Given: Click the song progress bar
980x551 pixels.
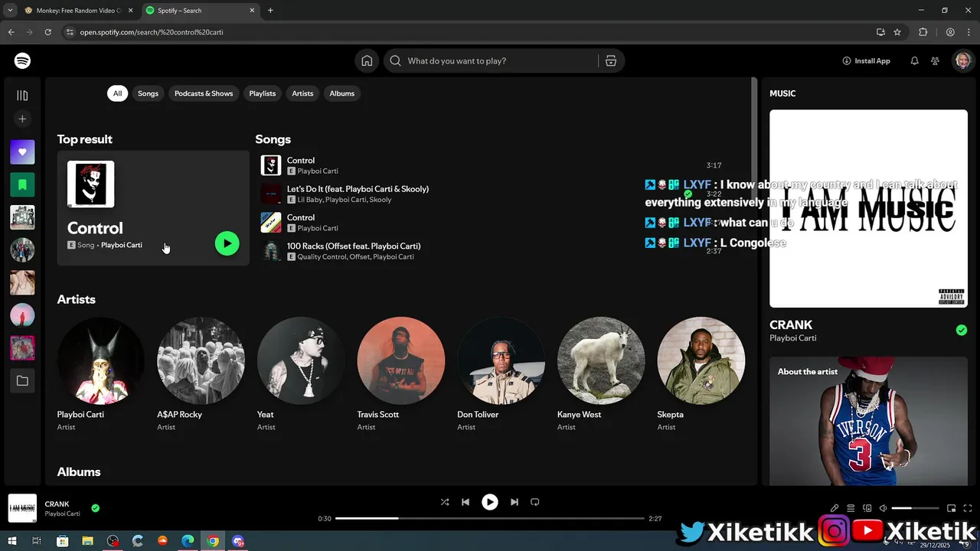Looking at the screenshot, I should pyautogui.click(x=490, y=519).
